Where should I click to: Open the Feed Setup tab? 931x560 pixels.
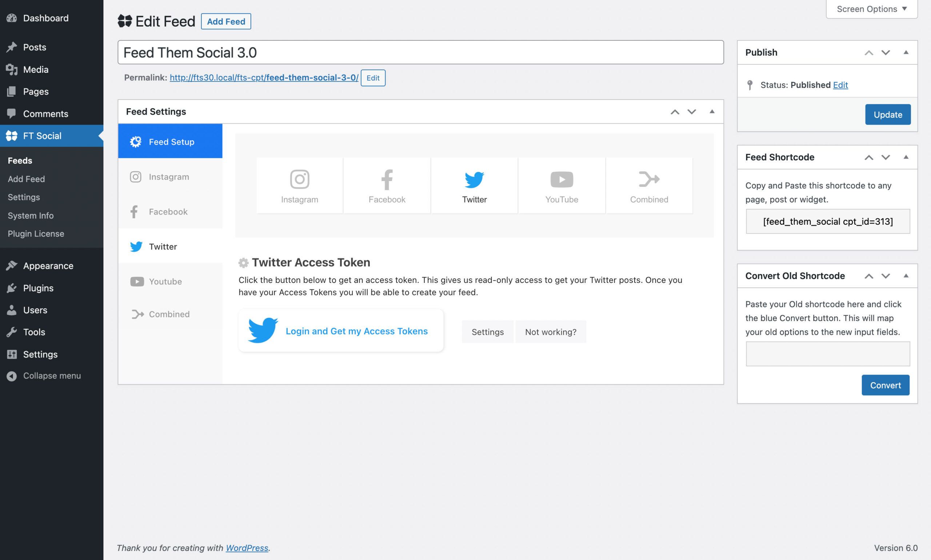coord(170,141)
